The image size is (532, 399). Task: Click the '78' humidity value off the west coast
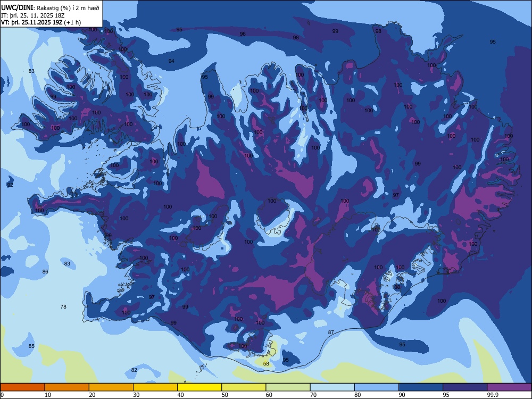tap(63, 307)
